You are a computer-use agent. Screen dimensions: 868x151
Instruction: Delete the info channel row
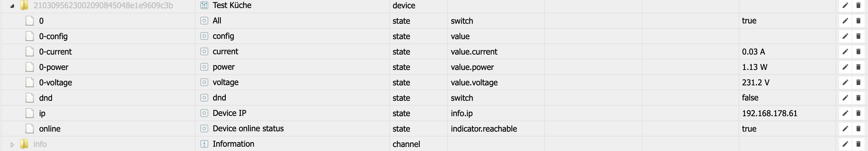858,144
